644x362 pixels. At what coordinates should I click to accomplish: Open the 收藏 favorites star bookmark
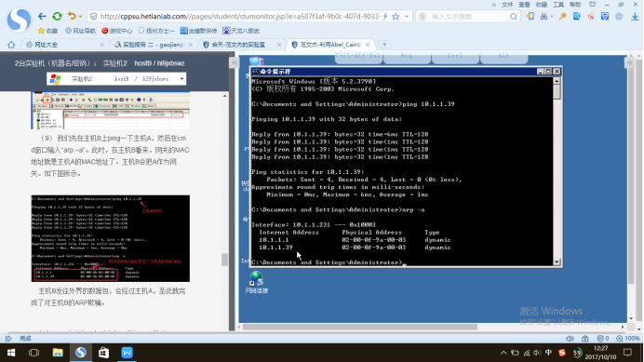(x=47, y=31)
